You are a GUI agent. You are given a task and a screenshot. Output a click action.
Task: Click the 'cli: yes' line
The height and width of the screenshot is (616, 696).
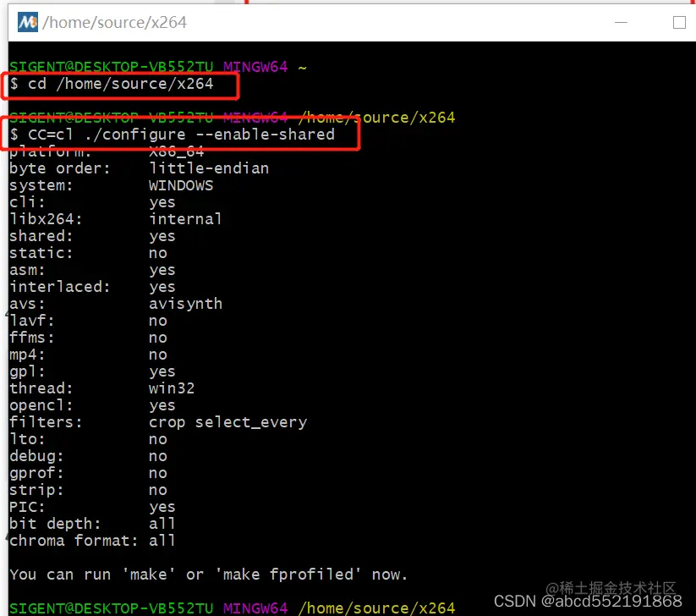pyautogui.click(x=92, y=202)
